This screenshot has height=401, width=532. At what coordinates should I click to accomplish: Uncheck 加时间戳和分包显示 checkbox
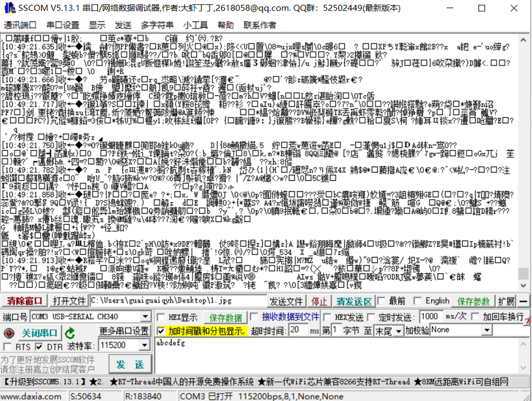[161, 330]
